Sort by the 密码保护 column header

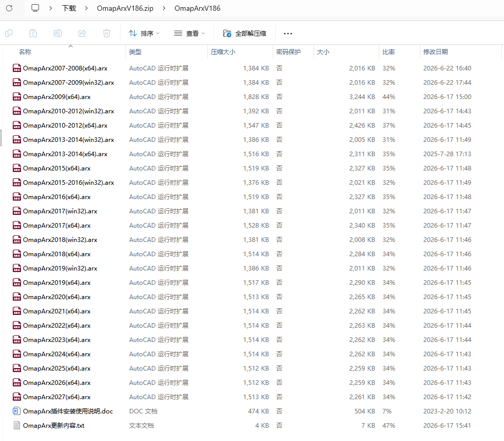[289, 52]
